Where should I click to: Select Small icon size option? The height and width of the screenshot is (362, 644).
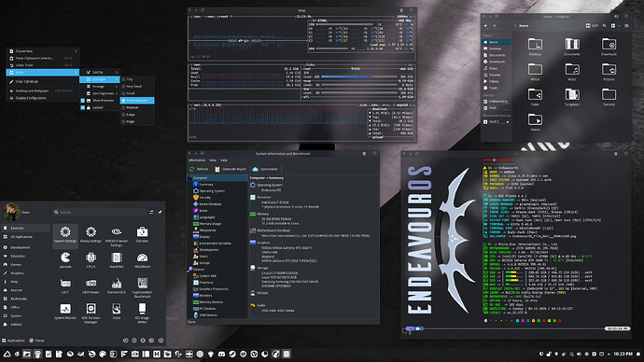137,93
